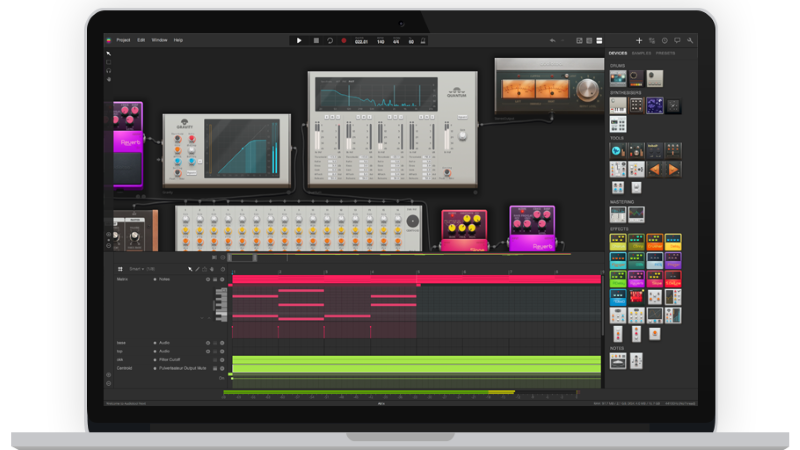Open the Presets tab in browser
Image resolution: width=800 pixels, height=450 pixels.
[x=666, y=53]
